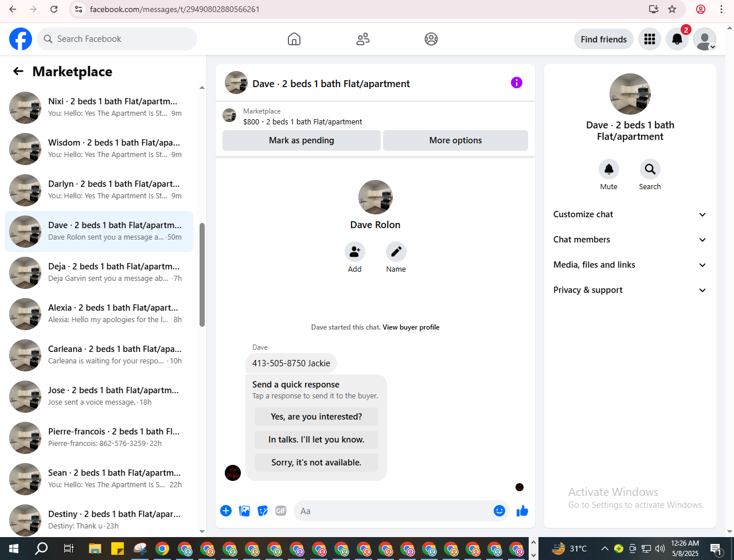
Task: Show hidden system tray icons
Action: pos(604,549)
